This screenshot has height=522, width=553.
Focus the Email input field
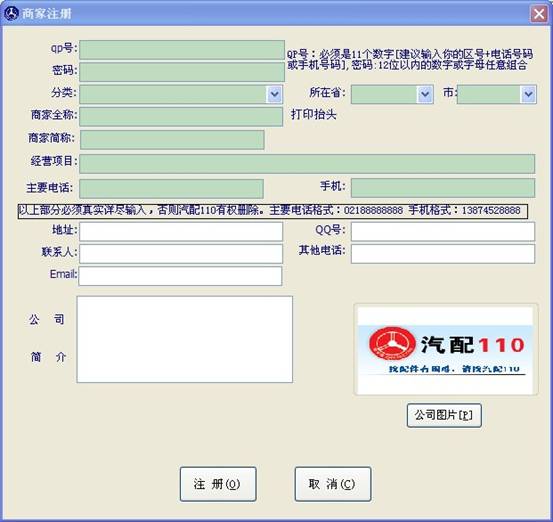pos(180,276)
